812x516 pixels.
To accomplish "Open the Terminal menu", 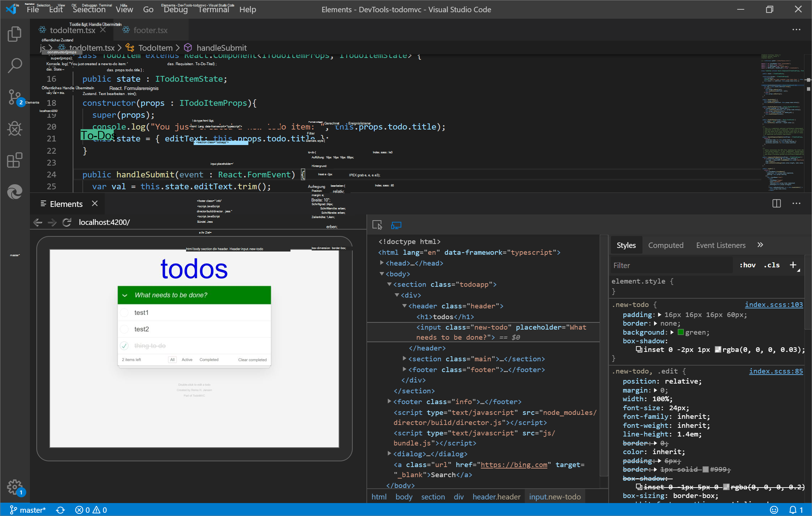I will (x=213, y=9).
